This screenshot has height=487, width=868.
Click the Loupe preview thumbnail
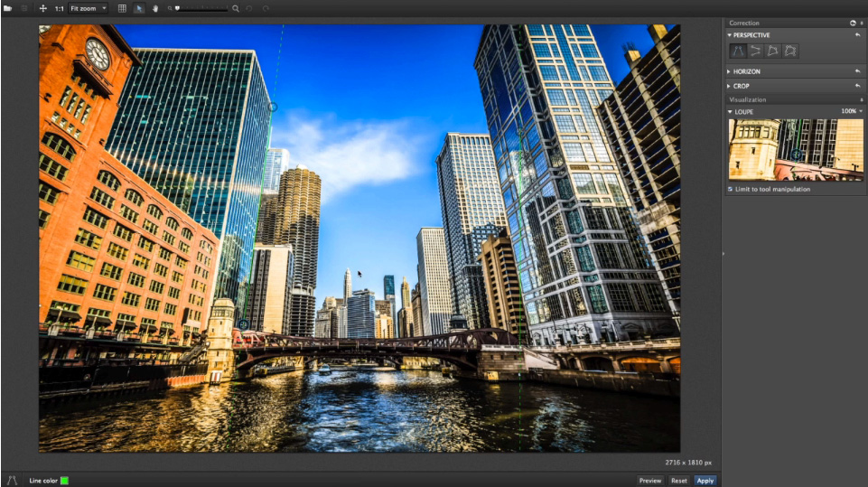click(x=796, y=150)
